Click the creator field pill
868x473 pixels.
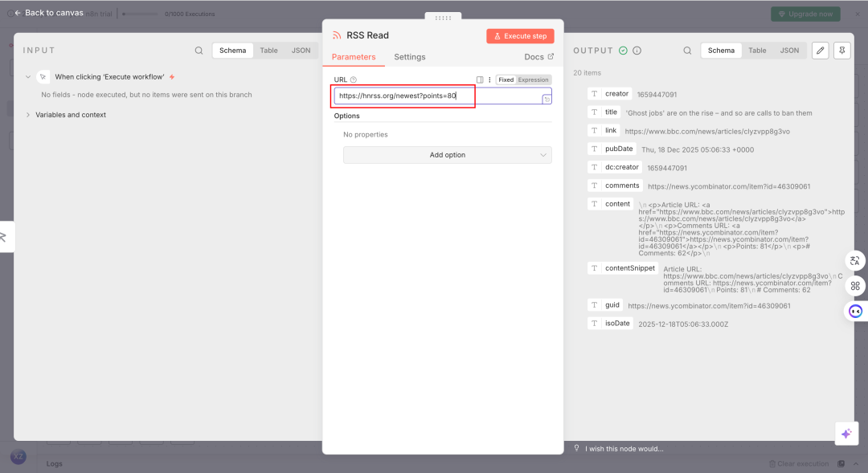coord(609,94)
